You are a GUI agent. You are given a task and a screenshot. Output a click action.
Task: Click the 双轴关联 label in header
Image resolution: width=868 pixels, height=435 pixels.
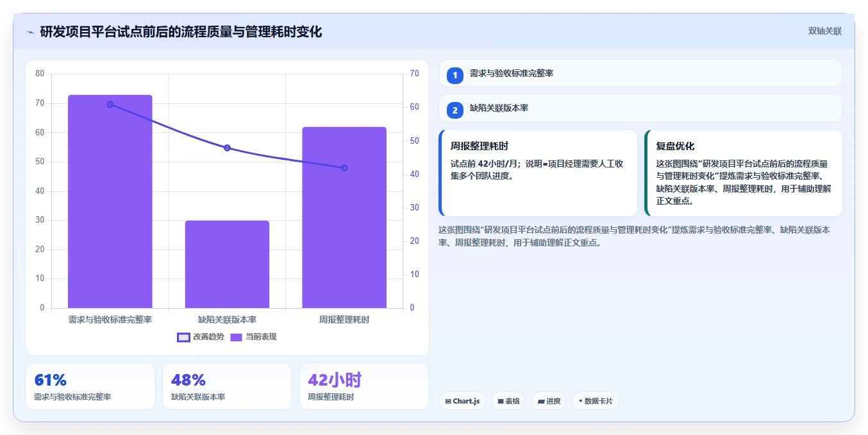tap(824, 31)
